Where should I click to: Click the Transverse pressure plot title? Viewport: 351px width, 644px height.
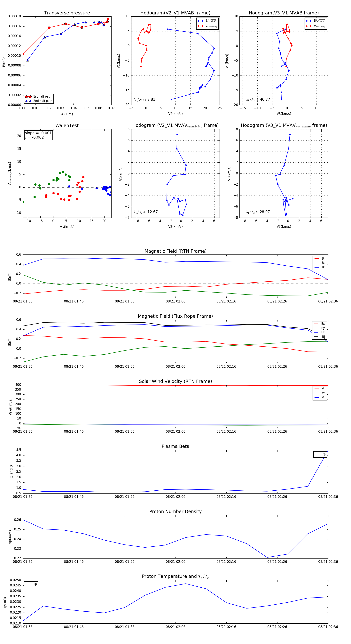pyautogui.click(x=67, y=13)
